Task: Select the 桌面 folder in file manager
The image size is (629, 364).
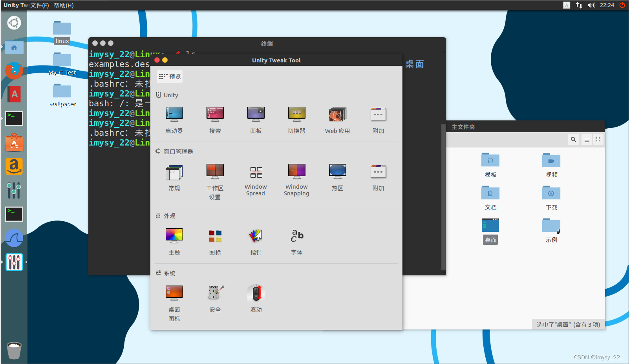Action: (x=490, y=231)
